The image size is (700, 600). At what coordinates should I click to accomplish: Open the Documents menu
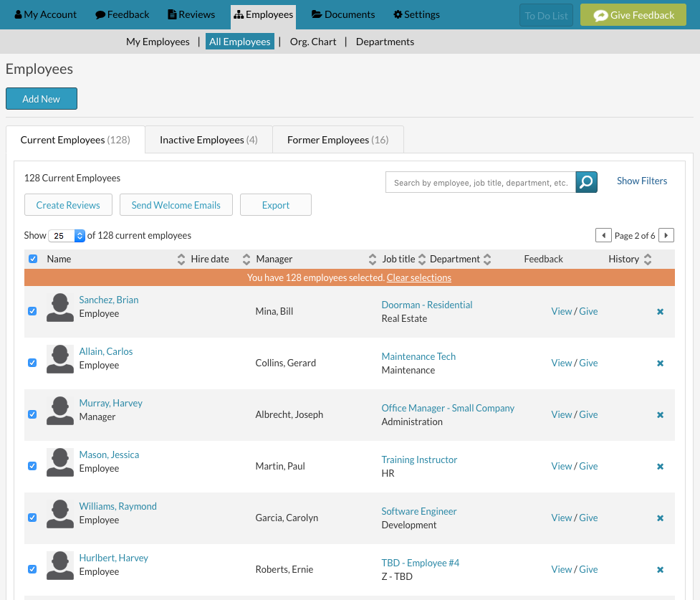[343, 15]
